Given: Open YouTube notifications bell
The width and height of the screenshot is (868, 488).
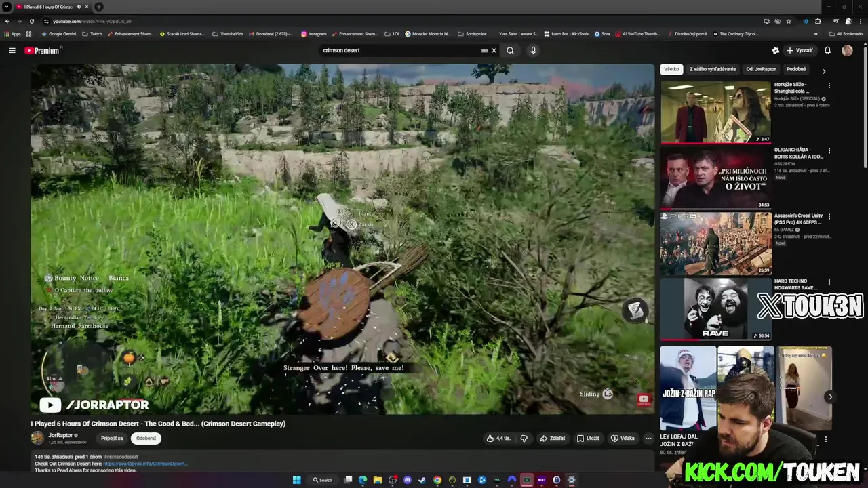Looking at the screenshot, I should pos(827,50).
